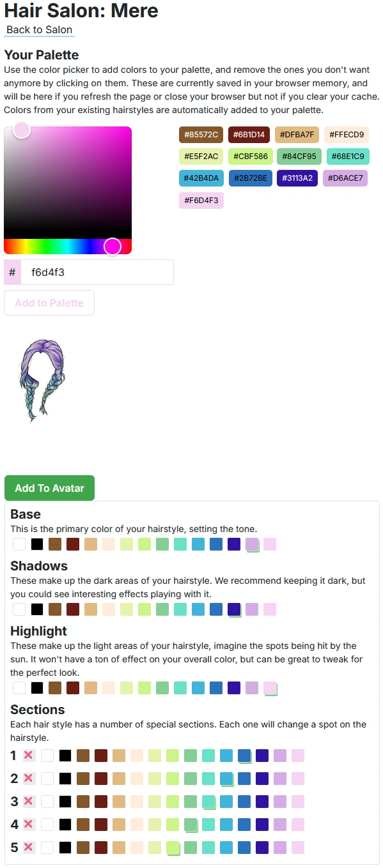383x868 pixels.
Task: Clear the color for section 1
Action: [29, 756]
